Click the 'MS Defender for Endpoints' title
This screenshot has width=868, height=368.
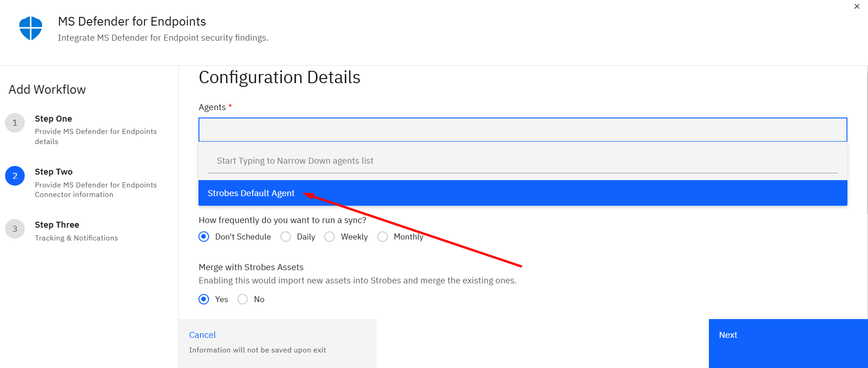pyautogui.click(x=132, y=21)
